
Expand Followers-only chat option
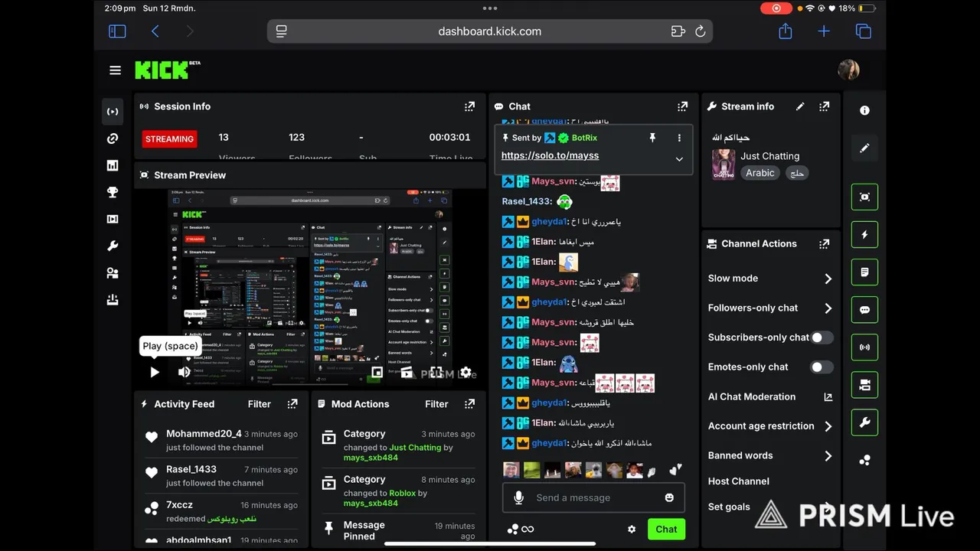(828, 308)
